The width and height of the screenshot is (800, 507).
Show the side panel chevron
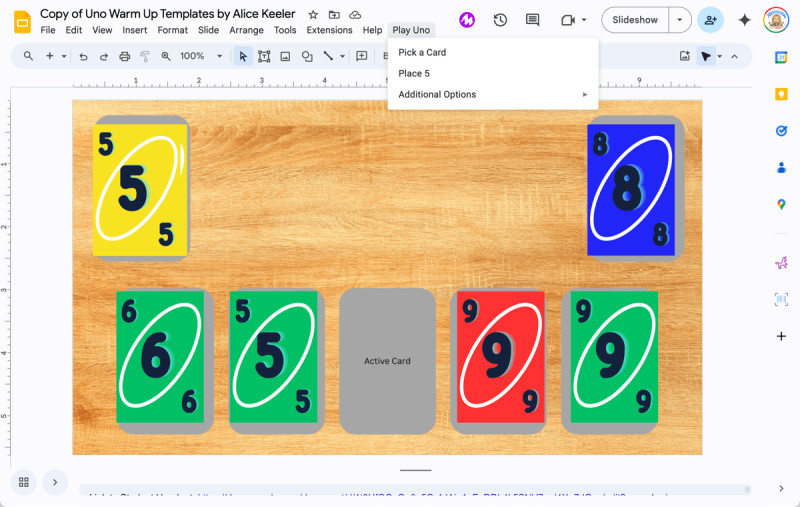[781, 489]
